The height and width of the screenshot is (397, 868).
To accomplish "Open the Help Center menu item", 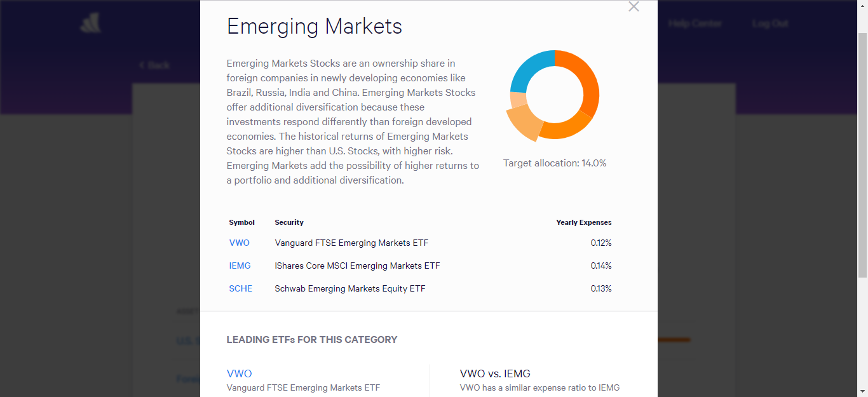I will (x=695, y=24).
